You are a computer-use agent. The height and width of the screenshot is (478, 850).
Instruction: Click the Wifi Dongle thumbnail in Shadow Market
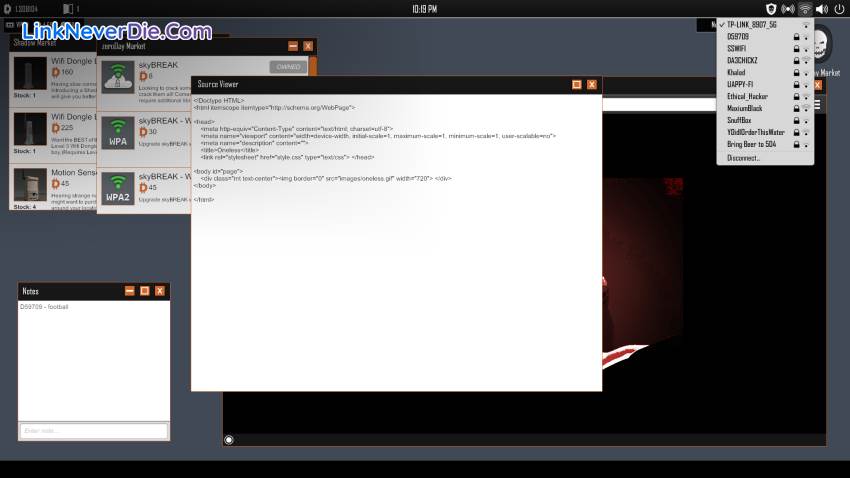click(x=29, y=76)
